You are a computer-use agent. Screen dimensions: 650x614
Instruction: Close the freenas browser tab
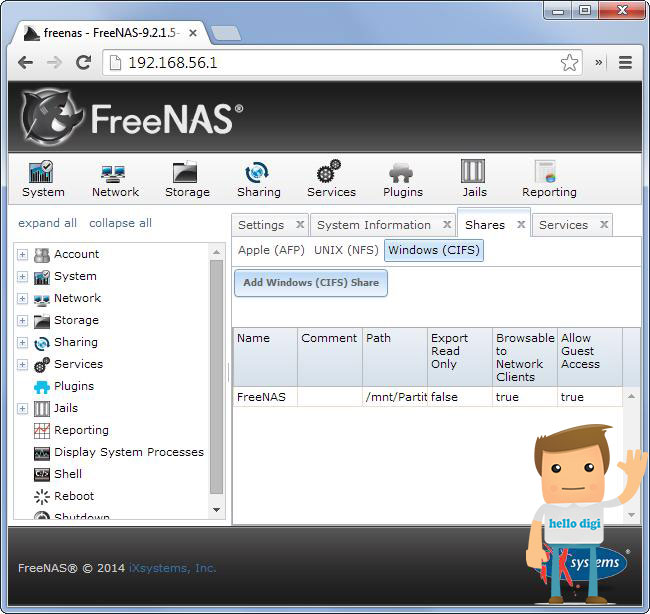point(193,33)
